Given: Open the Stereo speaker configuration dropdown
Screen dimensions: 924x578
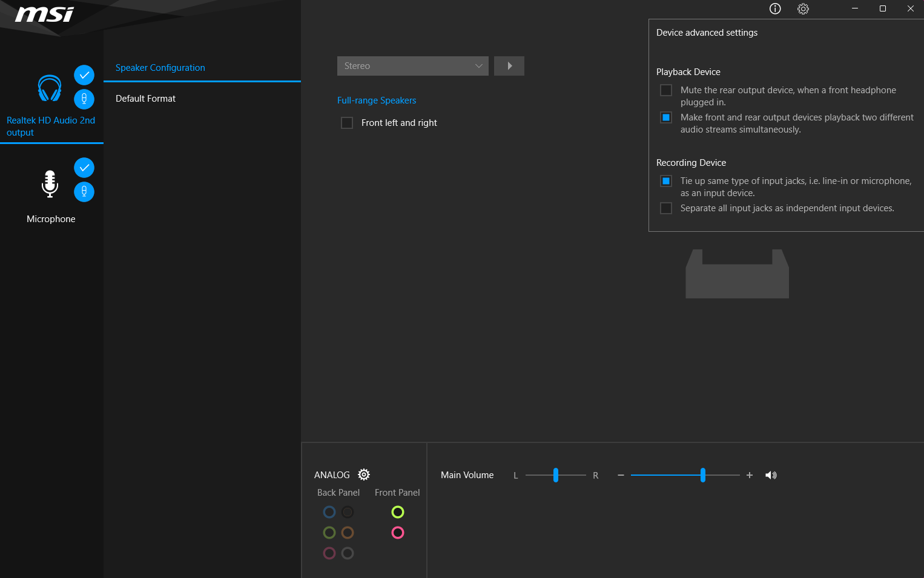Looking at the screenshot, I should (413, 66).
